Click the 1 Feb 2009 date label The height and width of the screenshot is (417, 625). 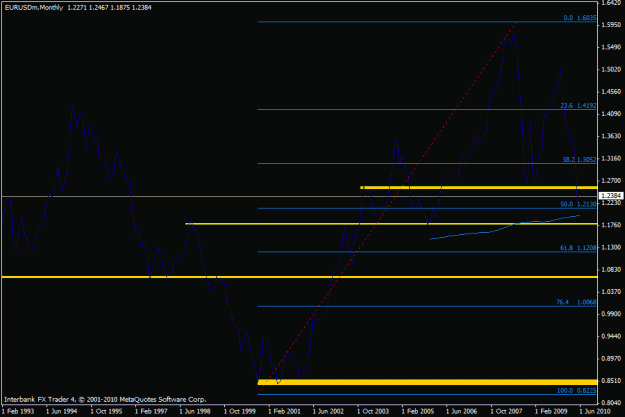tap(551, 411)
